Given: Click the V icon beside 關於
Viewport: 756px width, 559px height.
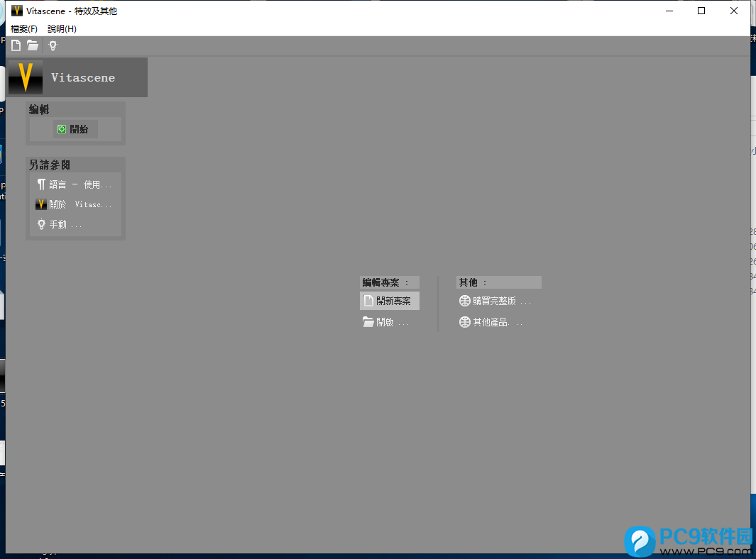Looking at the screenshot, I should (41, 204).
